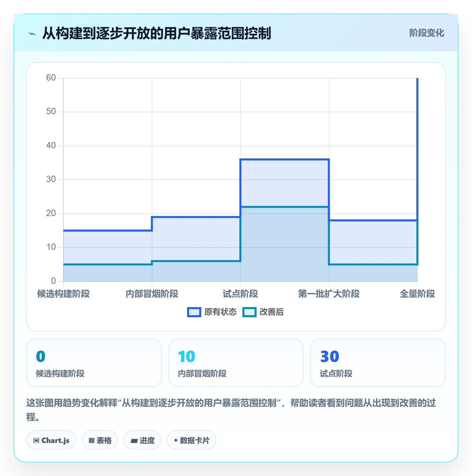Screen dimensions: 472x476
Task: Click the value 0 in first card
Action: (x=40, y=356)
